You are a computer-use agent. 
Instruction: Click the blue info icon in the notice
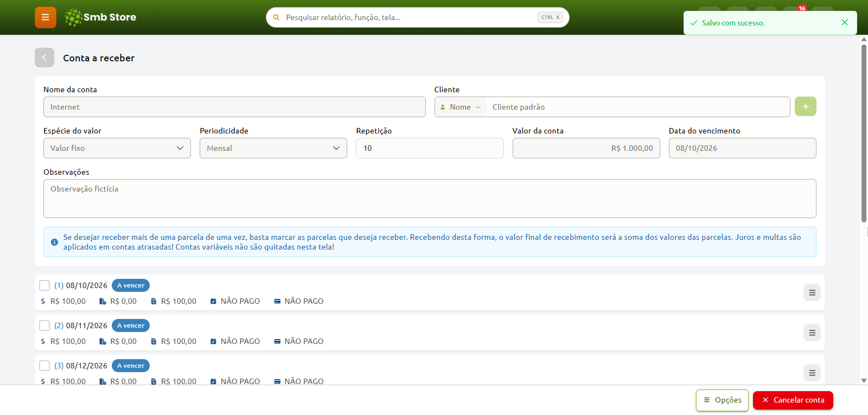coord(54,242)
